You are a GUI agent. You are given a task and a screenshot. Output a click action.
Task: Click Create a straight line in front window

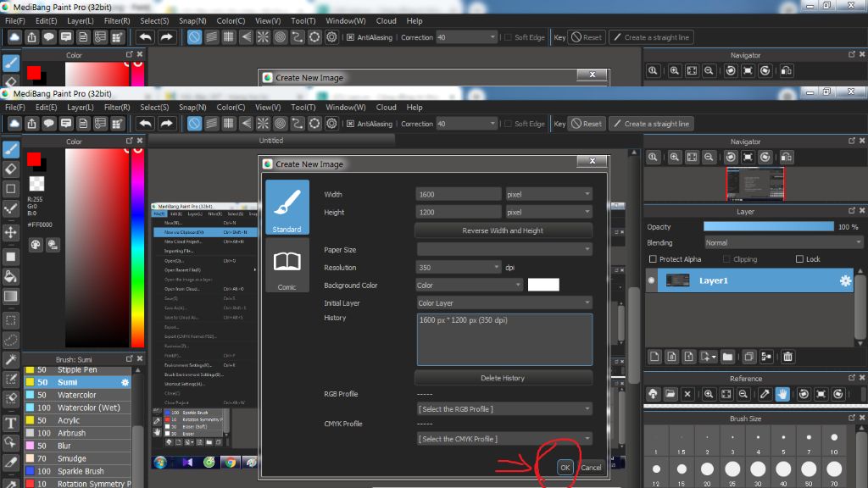click(x=652, y=124)
